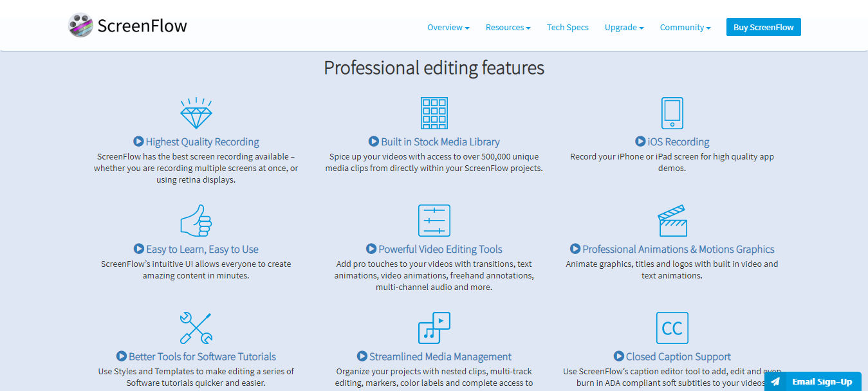
Task: Open the Highest Quality Recording link
Action: [x=203, y=142]
